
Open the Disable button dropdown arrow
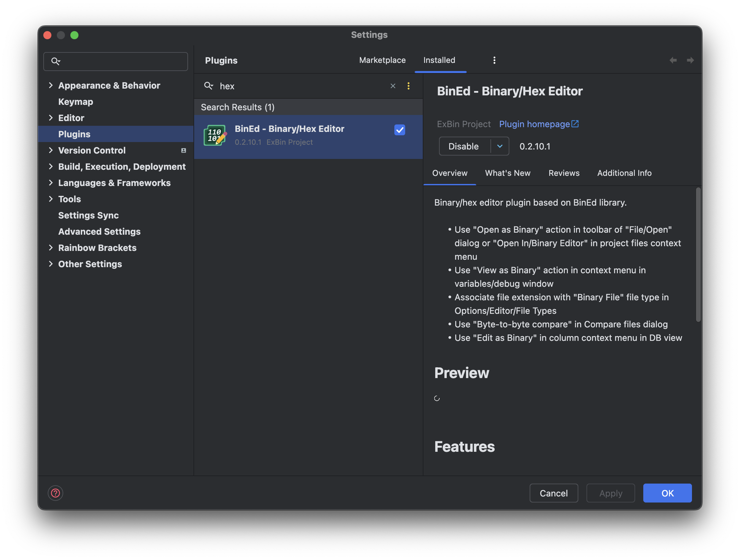pos(500,146)
